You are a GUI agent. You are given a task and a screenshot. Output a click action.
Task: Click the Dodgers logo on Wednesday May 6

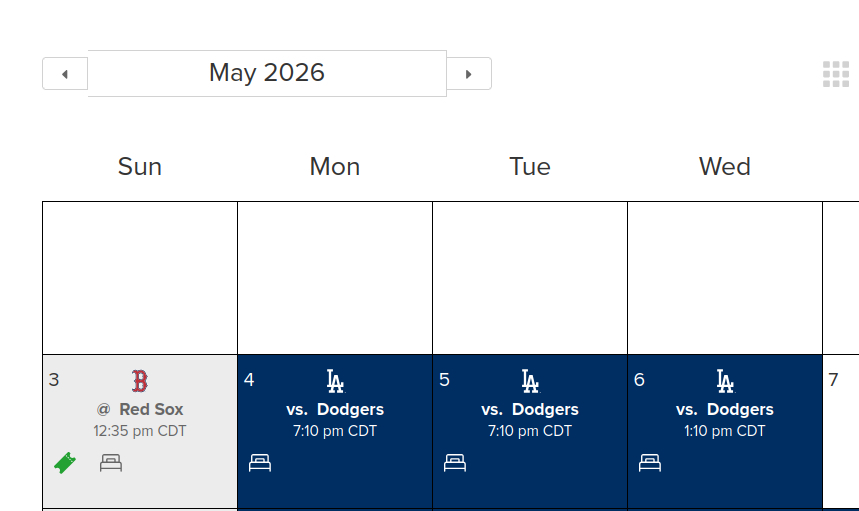click(x=725, y=381)
